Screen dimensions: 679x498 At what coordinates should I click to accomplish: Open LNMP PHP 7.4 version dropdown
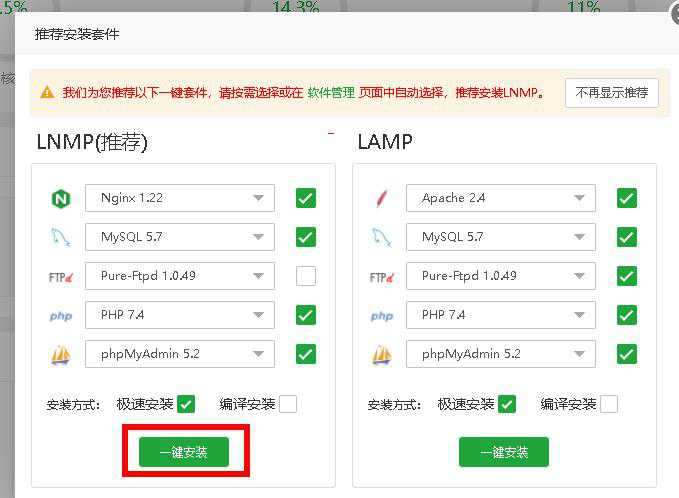[180, 315]
